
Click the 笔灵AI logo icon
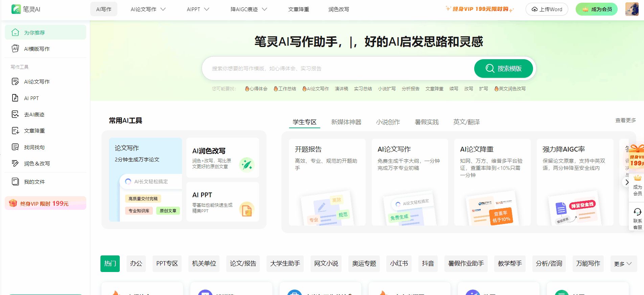click(16, 9)
